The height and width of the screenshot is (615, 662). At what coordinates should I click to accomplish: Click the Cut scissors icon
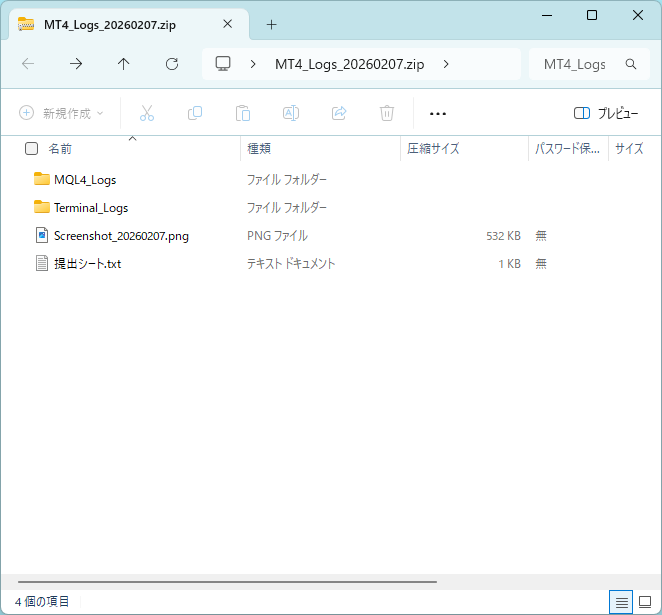(x=147, y=113)
